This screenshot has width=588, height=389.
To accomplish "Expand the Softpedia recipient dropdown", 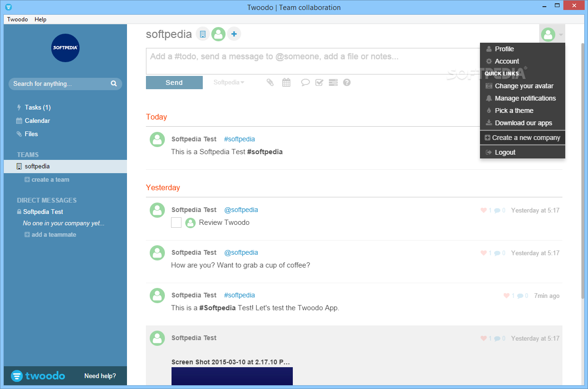I will pyautogui.click(x=229, y=83).
